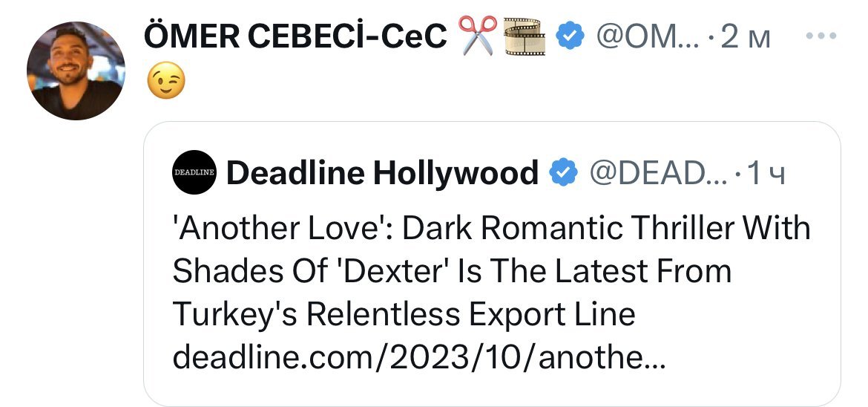868x407 pixels.
Task: Click the truncated @OM... handle
Action: pos(642,37)
